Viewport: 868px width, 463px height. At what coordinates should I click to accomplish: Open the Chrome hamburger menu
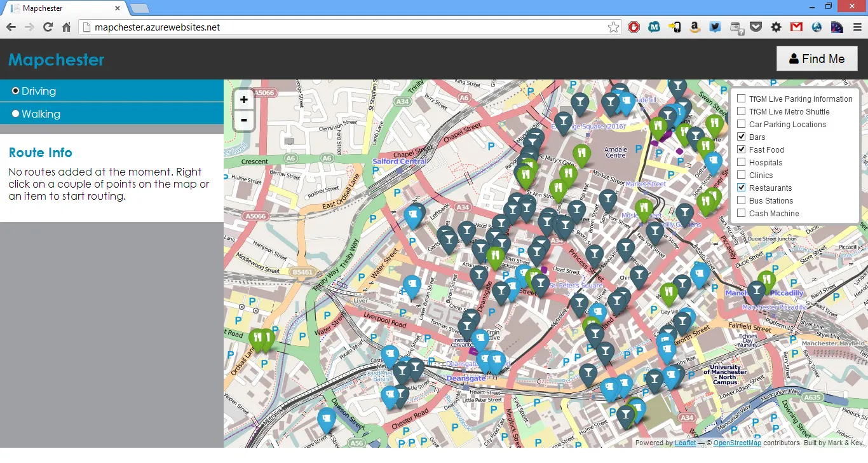pyautogui.click(x=857, y=27)
